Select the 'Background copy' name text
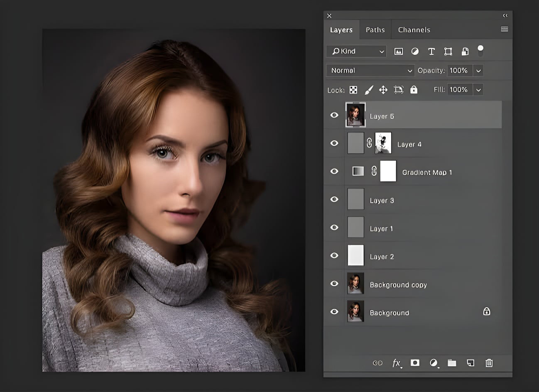Viewport: 539px width, 392px height. [x=398, y=285]
